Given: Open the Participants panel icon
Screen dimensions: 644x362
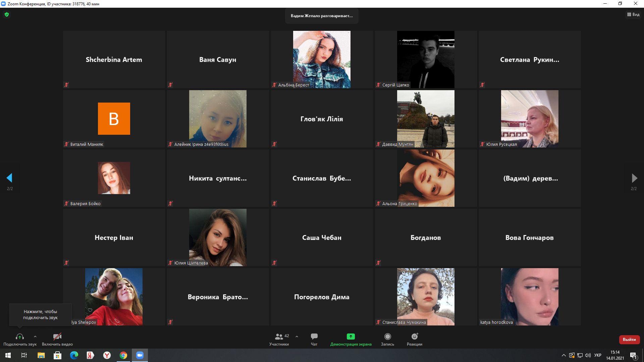Looking at the screenshot, I should (279, 337).
